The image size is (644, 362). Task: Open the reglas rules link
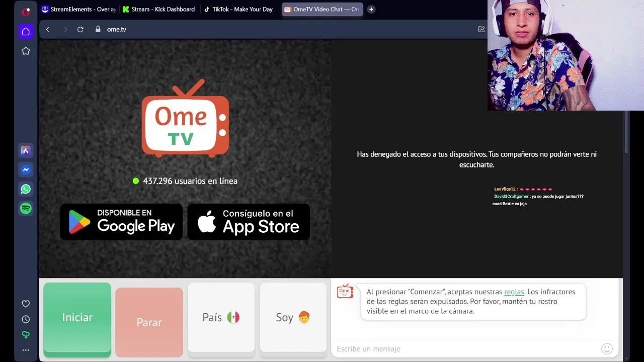pyautogui.click(x=514, y=292)
